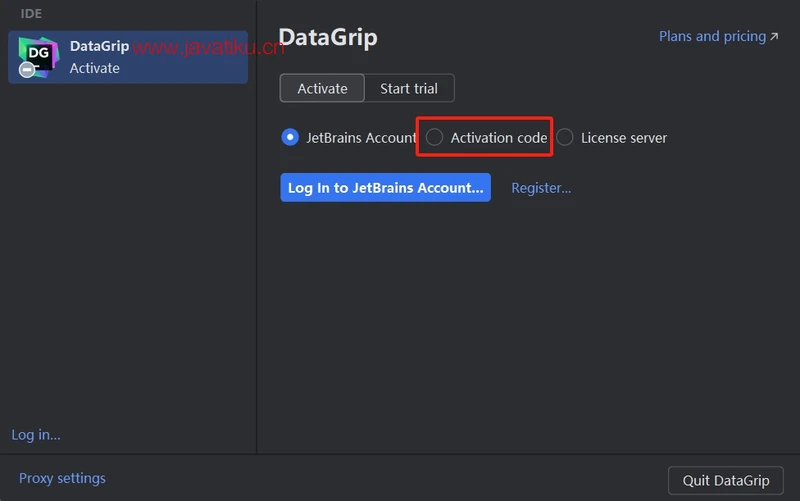Select the JetBrains Account radio button
This screenshot has width=800, height=501.
click(x=290, y=138)
